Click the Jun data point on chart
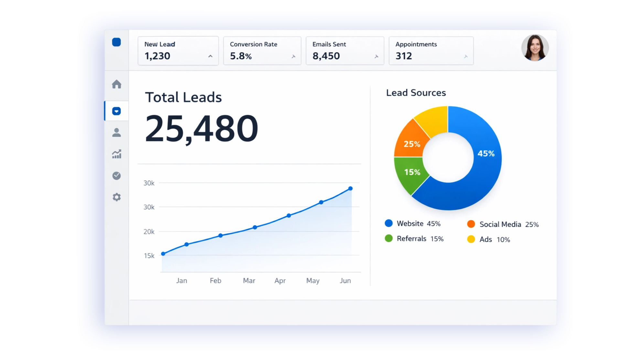644x362 pixels. [x=350, y=188]
